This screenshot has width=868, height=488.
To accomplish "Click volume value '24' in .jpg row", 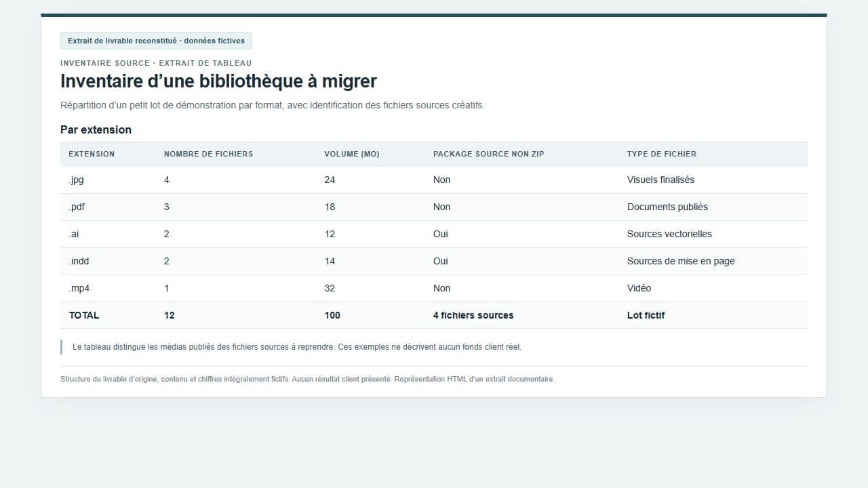I will pyautogui.click(x=330, y=180).
